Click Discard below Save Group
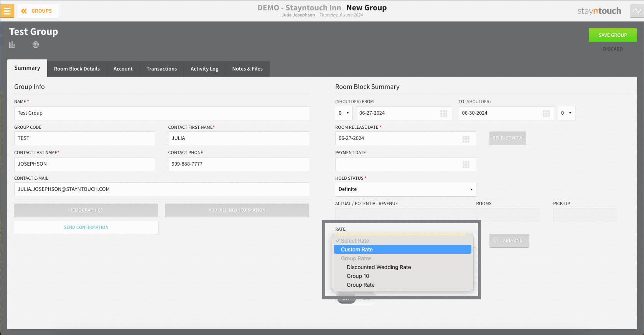 pyautogui.click(x=613, y=49)
